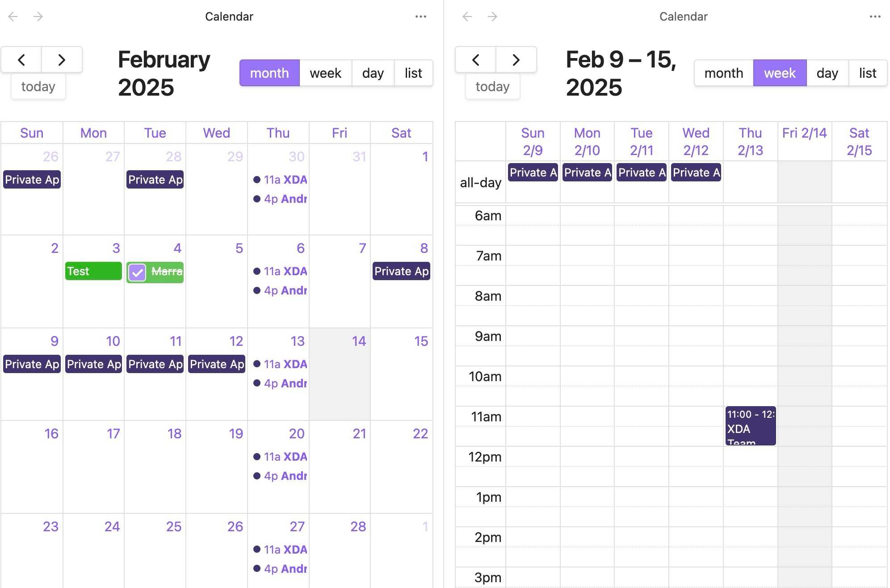Click today button in month calendar
Screen dimensions: 890x588
(38, 86)
